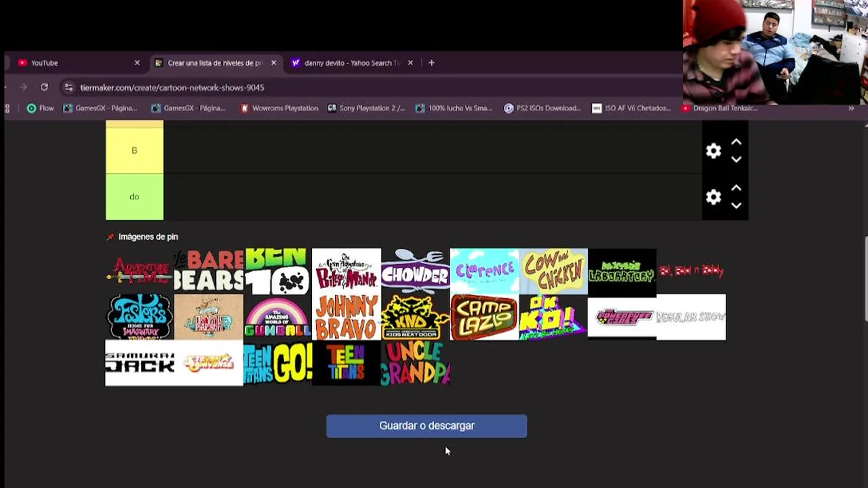The height and width of the screenshot is (488, 868).
Task: Select Adventure Time image
Action: [140, 271]
